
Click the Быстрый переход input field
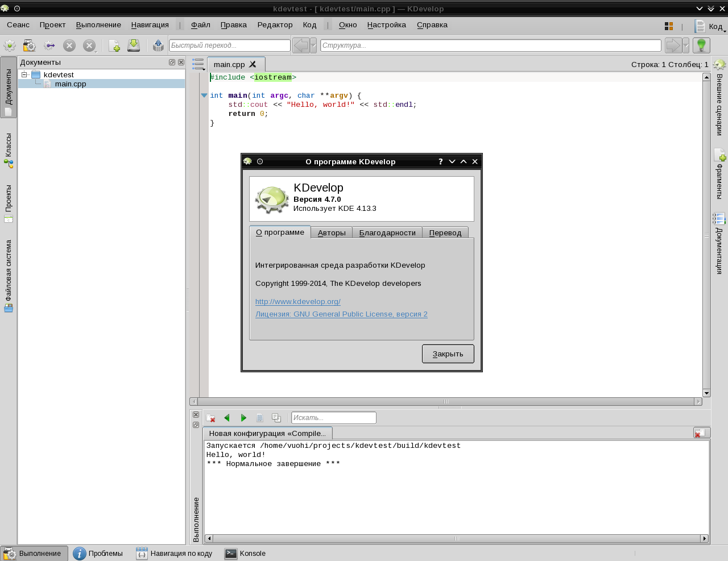point(230,45)
